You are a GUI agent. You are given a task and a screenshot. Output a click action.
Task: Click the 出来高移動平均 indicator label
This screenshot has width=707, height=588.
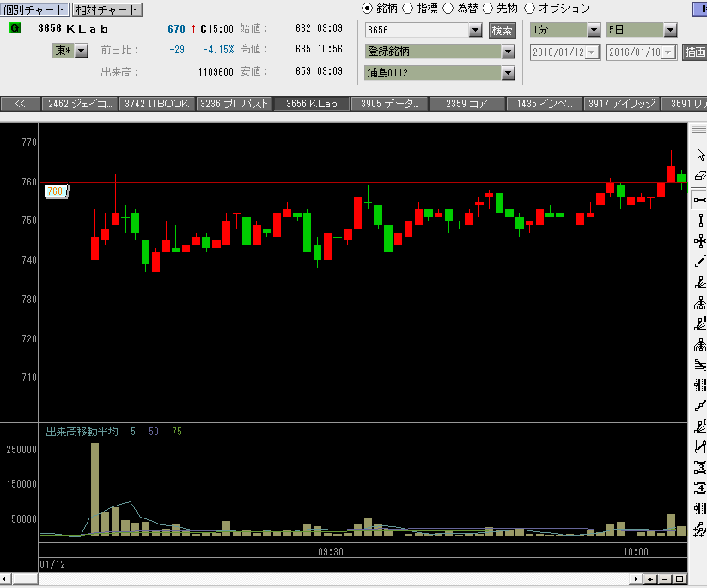pos(82,432)
